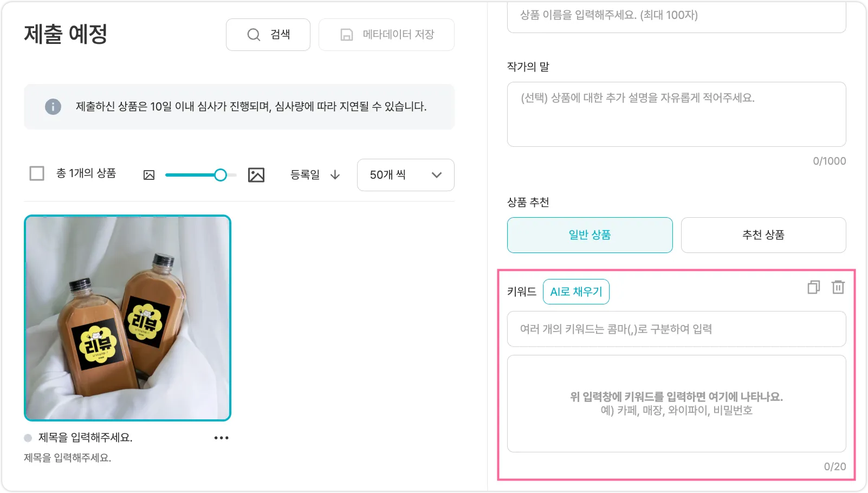This screenshot has width=868, height=493.
Task: Click the 검색 search button
Action: (x=268, y=35)
